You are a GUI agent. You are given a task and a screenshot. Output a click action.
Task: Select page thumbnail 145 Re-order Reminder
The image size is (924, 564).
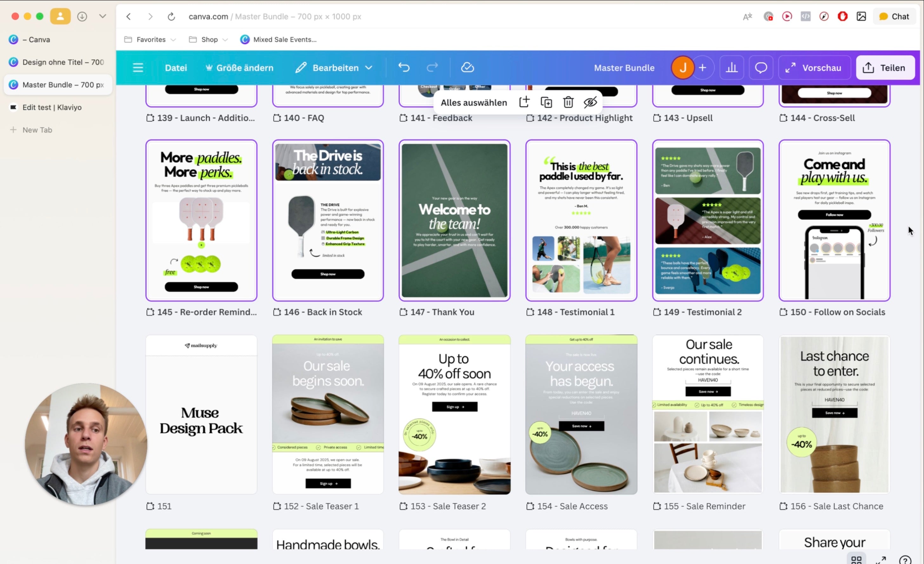[x=201, y=220]
